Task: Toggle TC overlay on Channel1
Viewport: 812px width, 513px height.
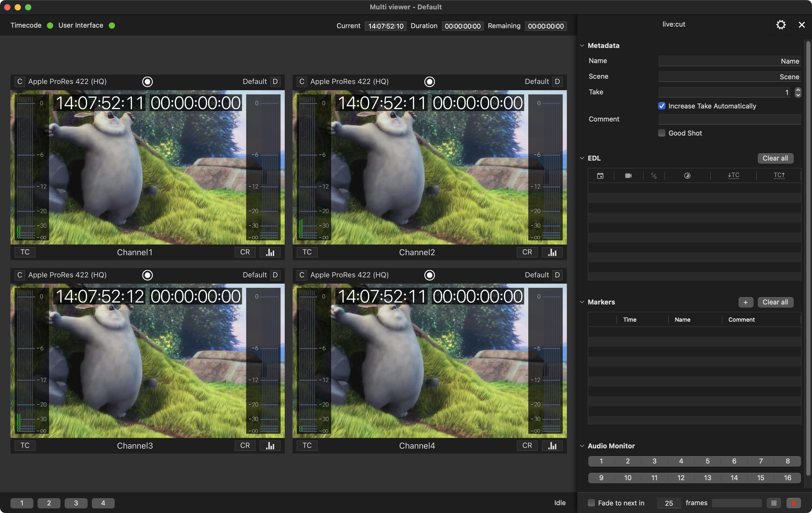Action: click(25, 252)
